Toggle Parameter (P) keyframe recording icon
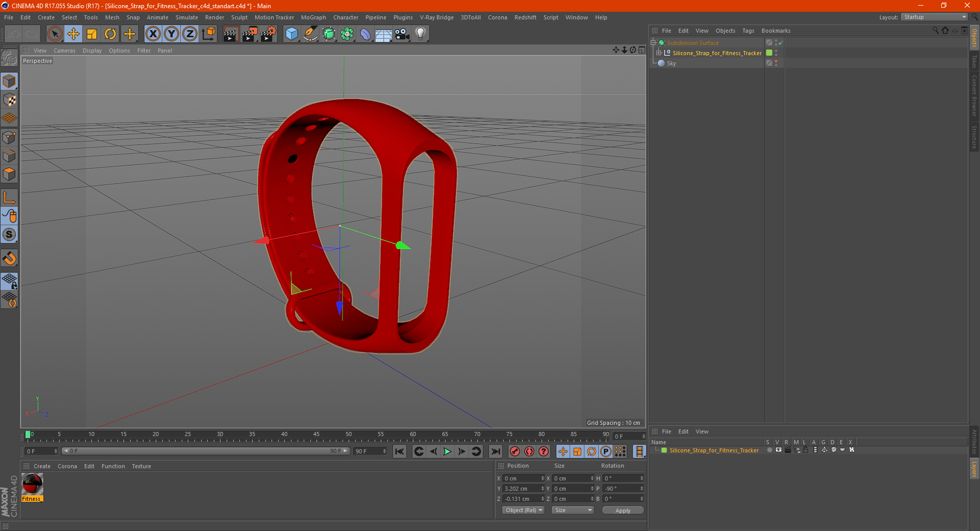Screen dimensions: 980x531 606,451
